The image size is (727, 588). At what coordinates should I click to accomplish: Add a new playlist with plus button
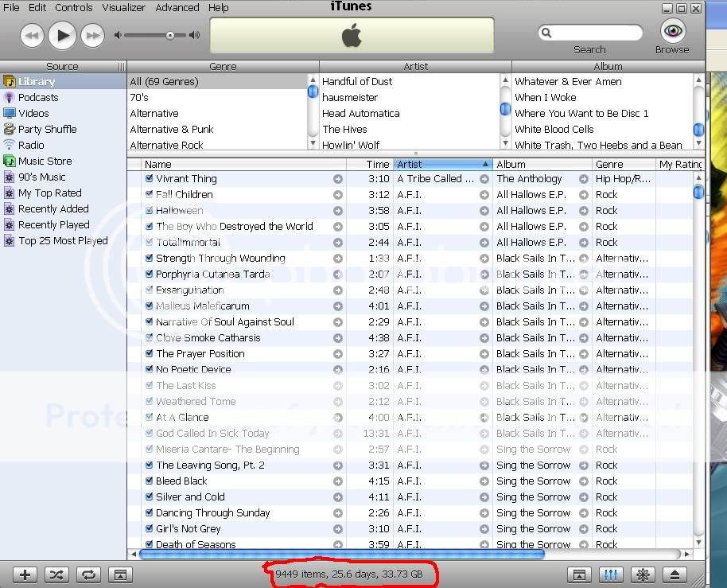[x=25, y=574]
